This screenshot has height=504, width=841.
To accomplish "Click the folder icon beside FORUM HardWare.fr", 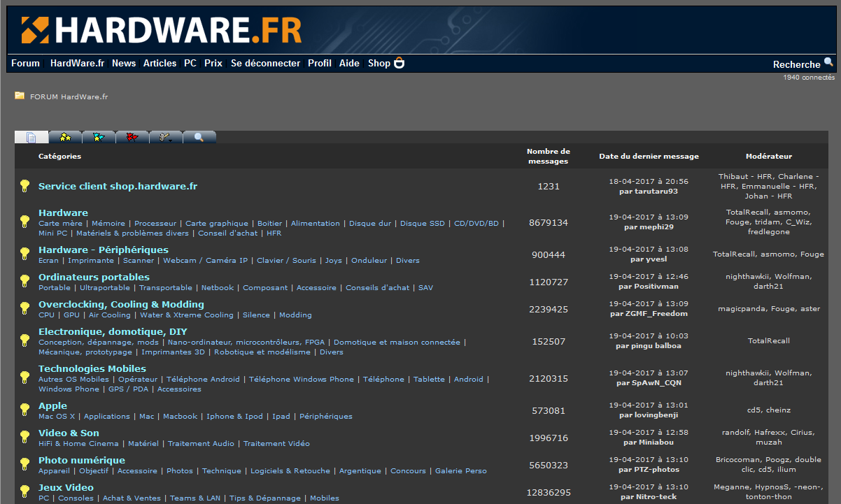I will coord(20,96).
